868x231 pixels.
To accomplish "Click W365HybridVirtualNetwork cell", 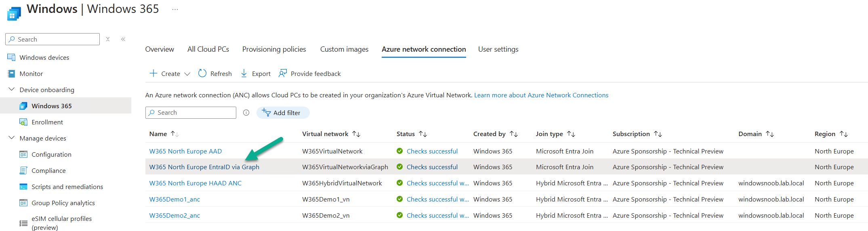I will [x=342, y=183].
